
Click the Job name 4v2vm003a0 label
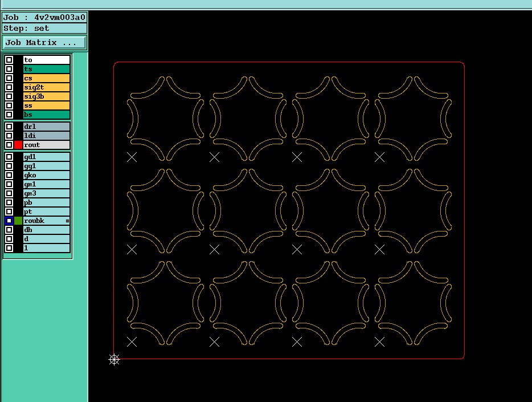pyautogui.click(x=44, y=17)
